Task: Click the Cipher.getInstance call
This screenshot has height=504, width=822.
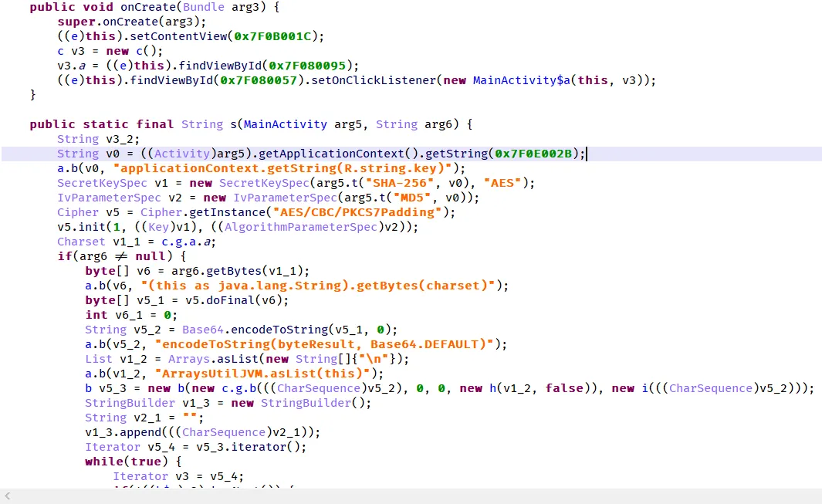Action: pyautogui.click(x=204, y=212)
